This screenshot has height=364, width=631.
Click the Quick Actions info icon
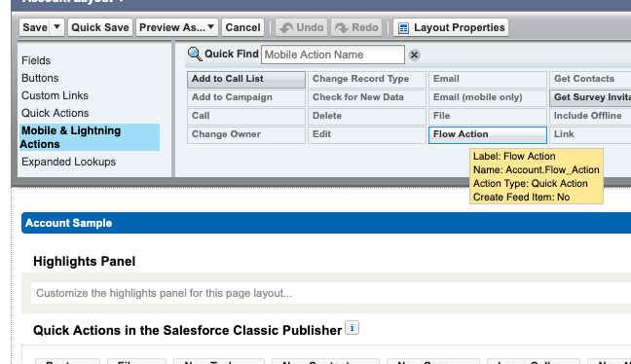(353, 328)
